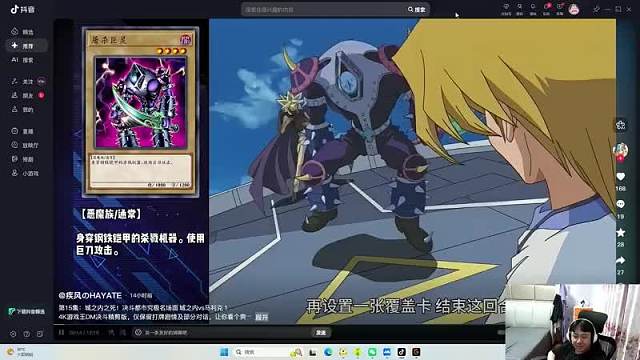Open the settings gear in sidebar bottom
This screenshot has height=360, width=640.
coord(13,334)
